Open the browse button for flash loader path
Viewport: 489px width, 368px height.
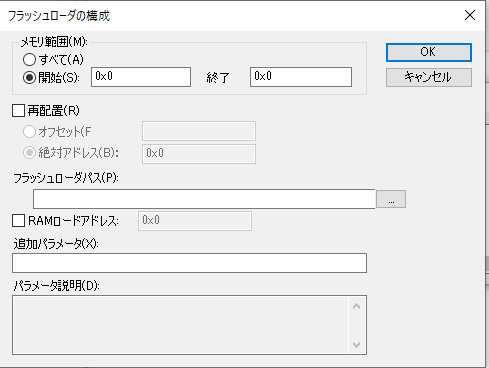[x=391, y=199]
